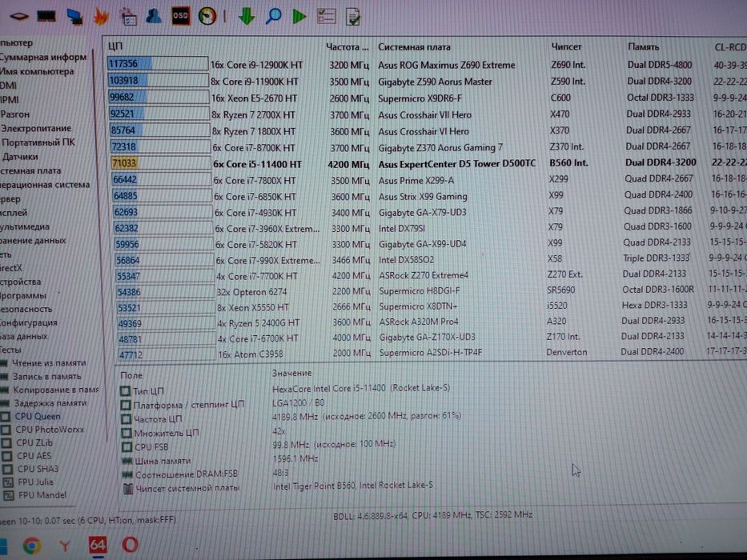Click the gauge dial toolbar icon
Screen dimensions: 747x560
coord(207,16)
